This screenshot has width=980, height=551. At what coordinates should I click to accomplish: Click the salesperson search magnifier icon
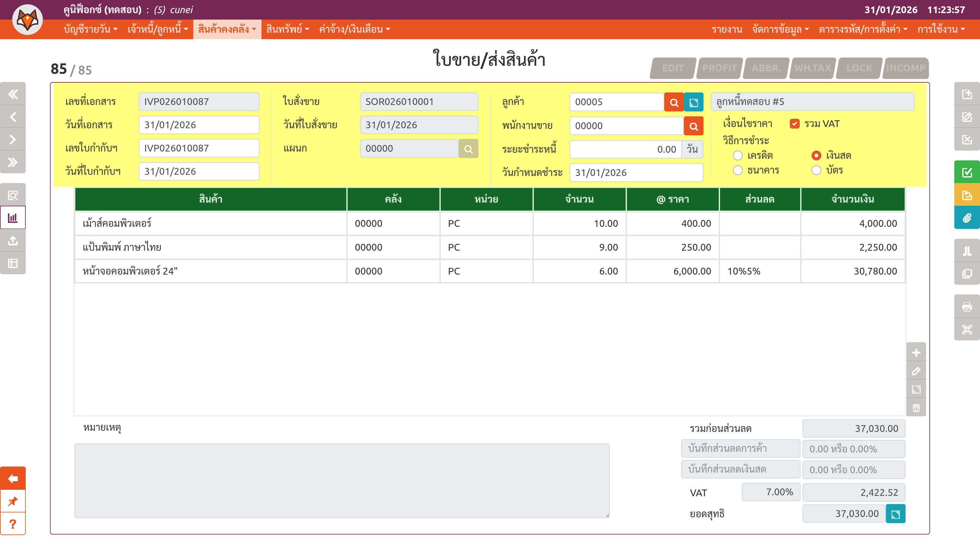coord(694,126)
